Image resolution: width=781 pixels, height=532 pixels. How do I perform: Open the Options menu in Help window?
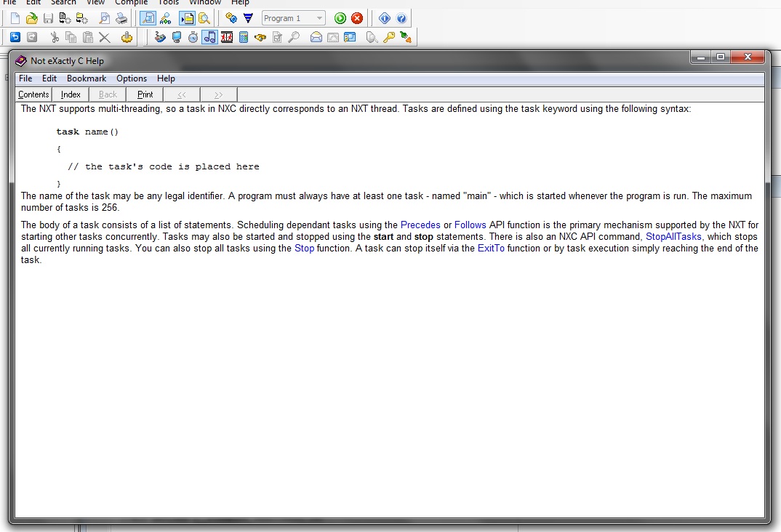point(132,78)
